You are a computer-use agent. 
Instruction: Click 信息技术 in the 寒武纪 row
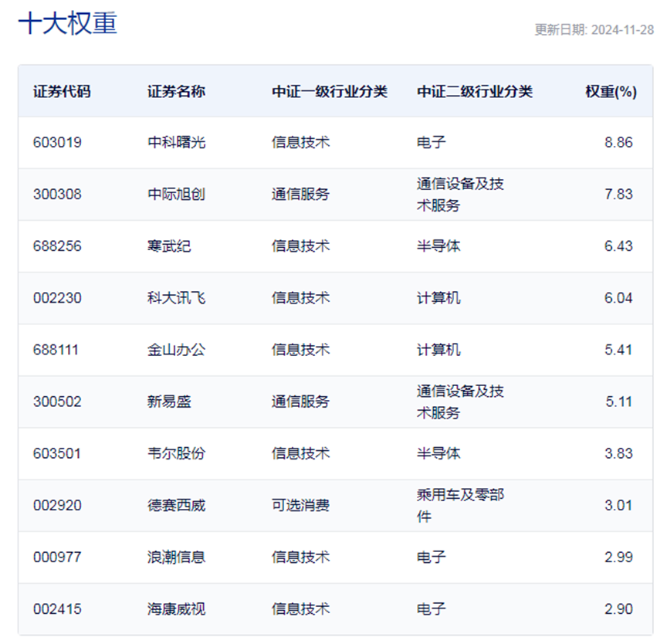point(301,246)
